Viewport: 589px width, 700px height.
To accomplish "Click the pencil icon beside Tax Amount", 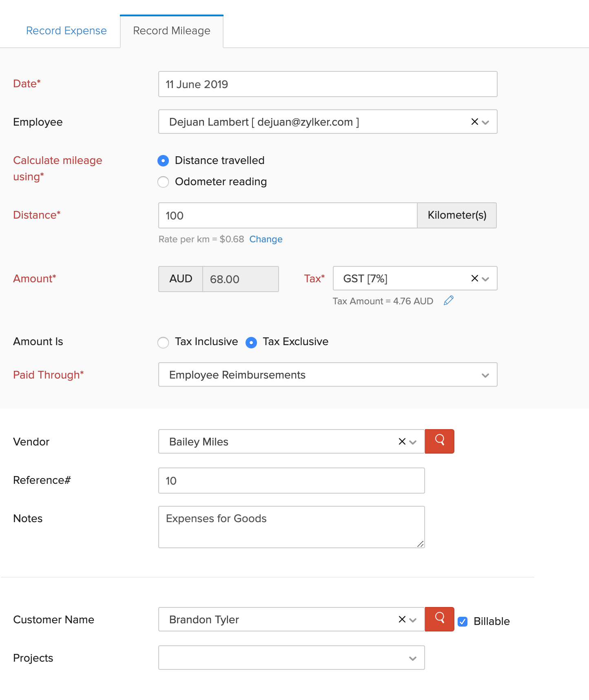I will tap(448, 301).
